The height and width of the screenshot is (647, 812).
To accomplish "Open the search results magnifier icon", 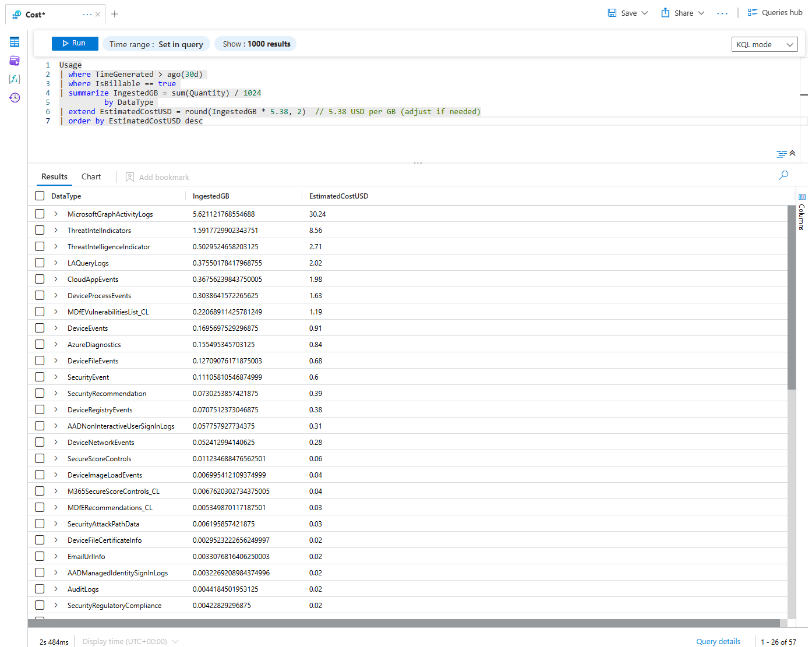I will (x=783, y=175).
